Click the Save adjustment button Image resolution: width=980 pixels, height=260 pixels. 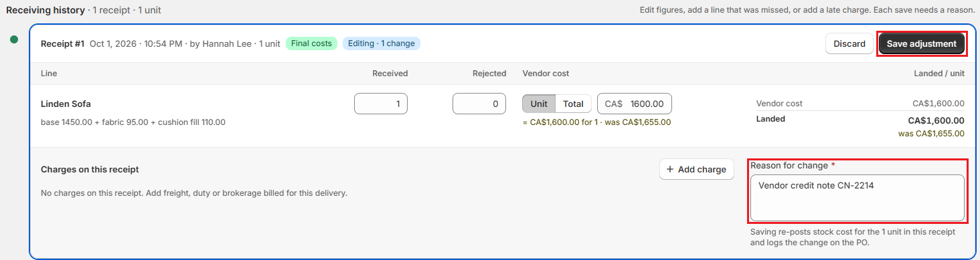tap(922, 43)
